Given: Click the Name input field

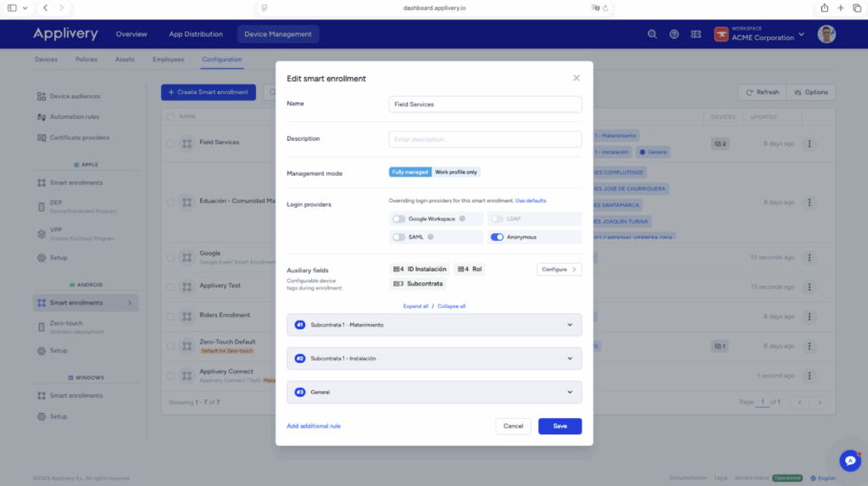Looking at the screenshot, I should (x=485, y=104).
